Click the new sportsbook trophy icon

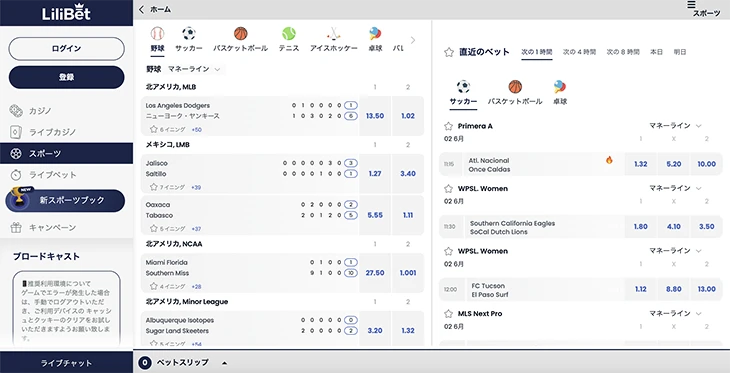tap(19, 197)
